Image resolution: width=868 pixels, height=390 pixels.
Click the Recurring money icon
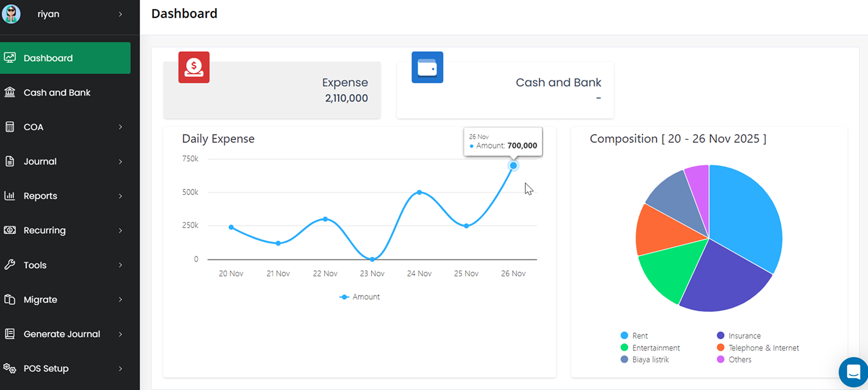pyautogui.click(x=10, y=230)
